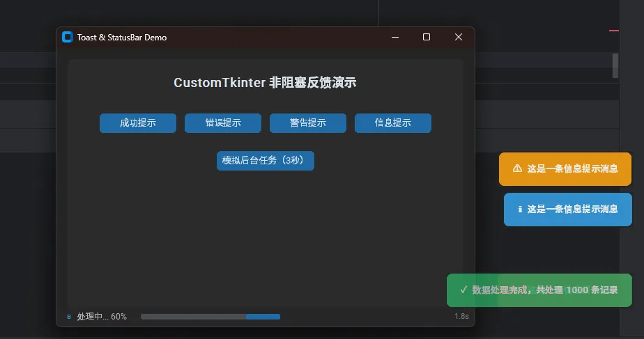Click the blue status dot in status bar
The width and height of the screenshot is (644, 339).
(69, 317)
